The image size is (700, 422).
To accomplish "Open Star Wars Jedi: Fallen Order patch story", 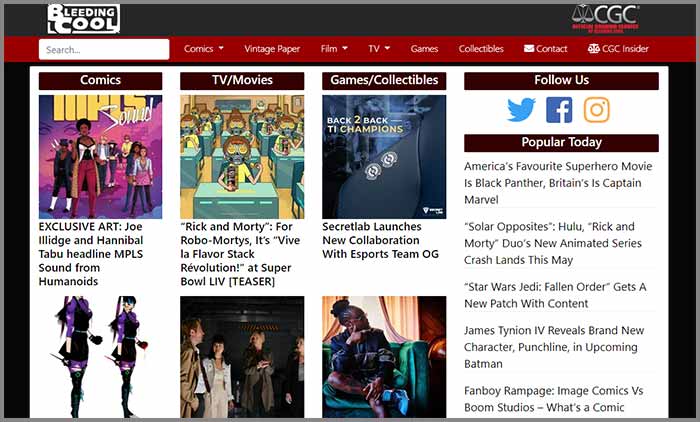I will tap(555, 295).
